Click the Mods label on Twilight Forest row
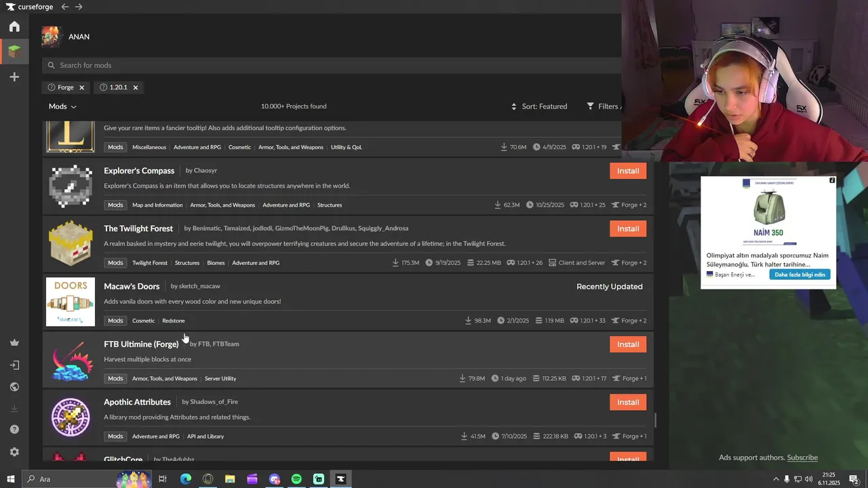The width and height of the screenshot is (868, 488). tap(115, 263)
